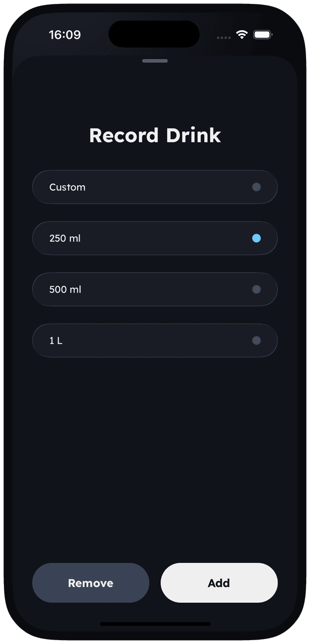Viewport: 310px width, 644px height.
Task: Tap the battery status icon
Action: point(263,34)
